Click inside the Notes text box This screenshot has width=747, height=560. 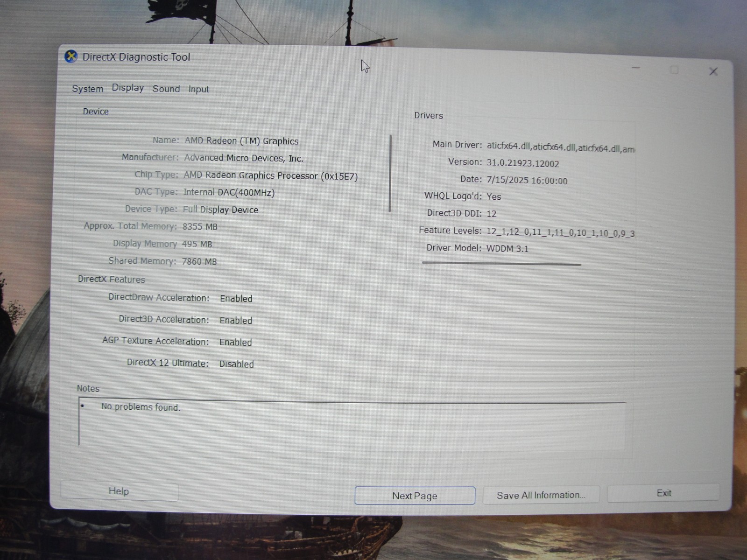352,424
